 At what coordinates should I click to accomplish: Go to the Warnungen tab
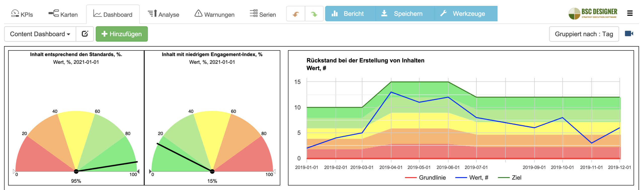click(x=214, y=14)
